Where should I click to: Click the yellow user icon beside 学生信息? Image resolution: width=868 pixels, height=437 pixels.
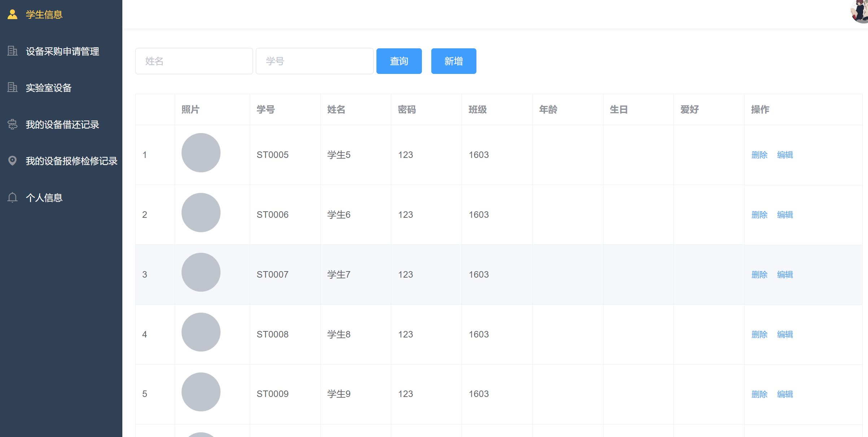click(x=12, y=14)
